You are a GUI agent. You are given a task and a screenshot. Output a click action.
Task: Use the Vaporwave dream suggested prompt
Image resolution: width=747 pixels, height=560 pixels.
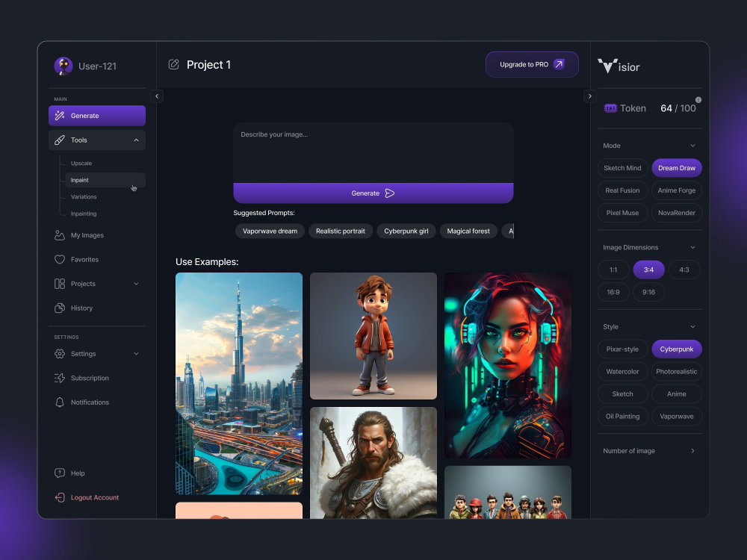click(x=270, y=231)
